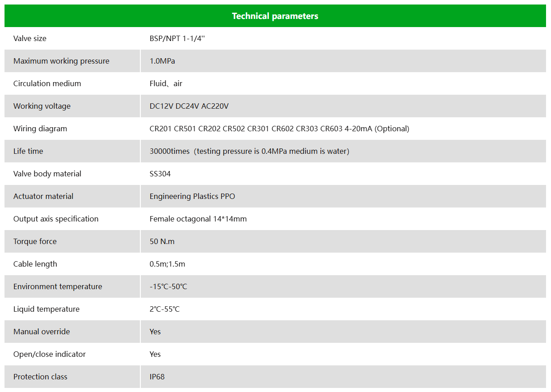Select the -15℃-50℃ environment temperature value

168,286
